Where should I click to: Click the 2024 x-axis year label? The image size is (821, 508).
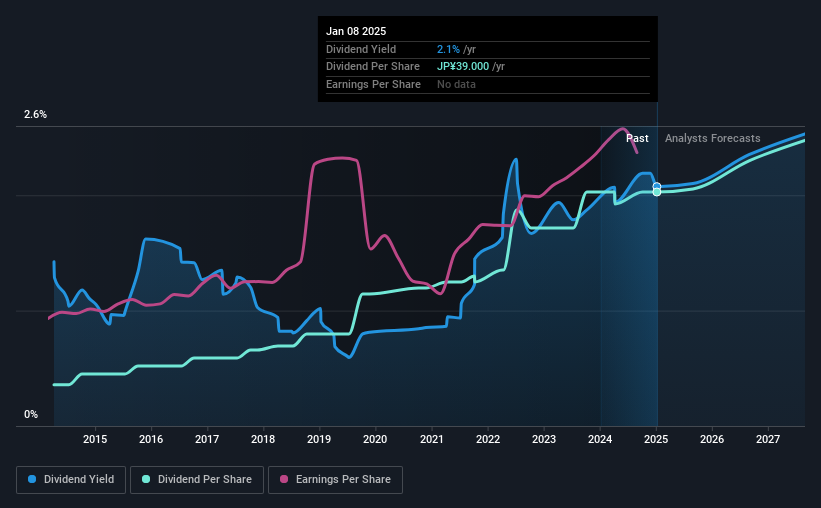pos(600,439)
